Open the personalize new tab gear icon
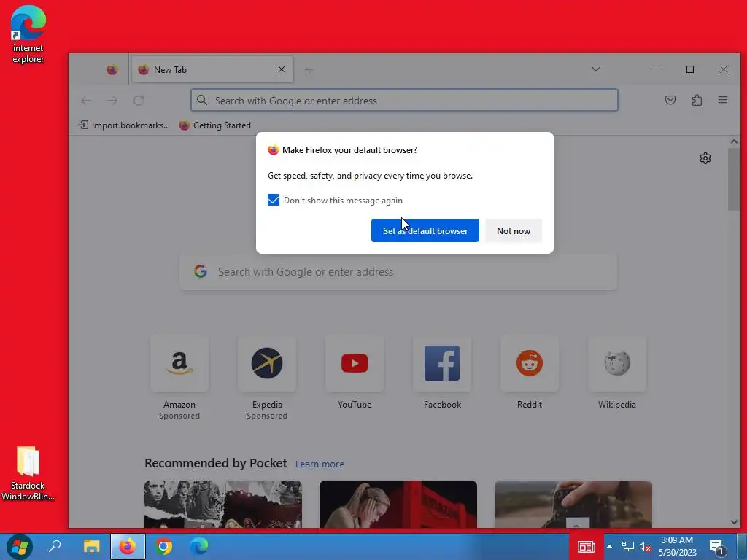The height and width of the screenshot is (560, 747). tap(705, 158)
